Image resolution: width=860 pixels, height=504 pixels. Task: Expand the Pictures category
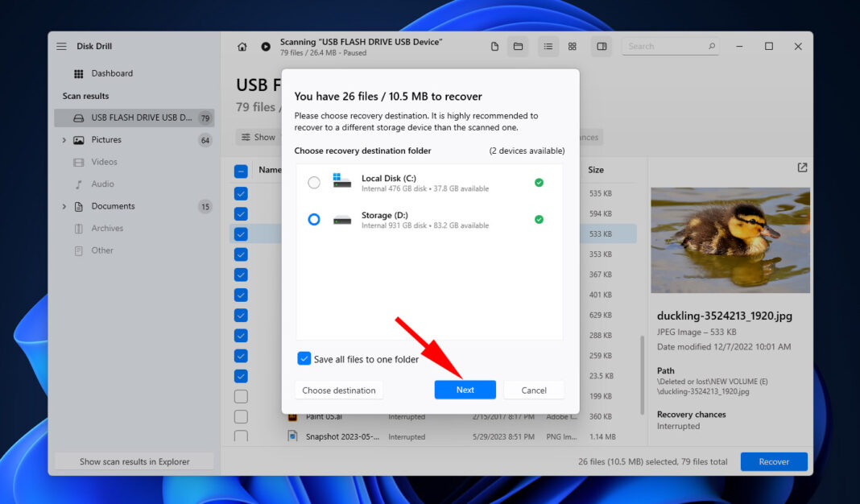click(x=64, y=140)
